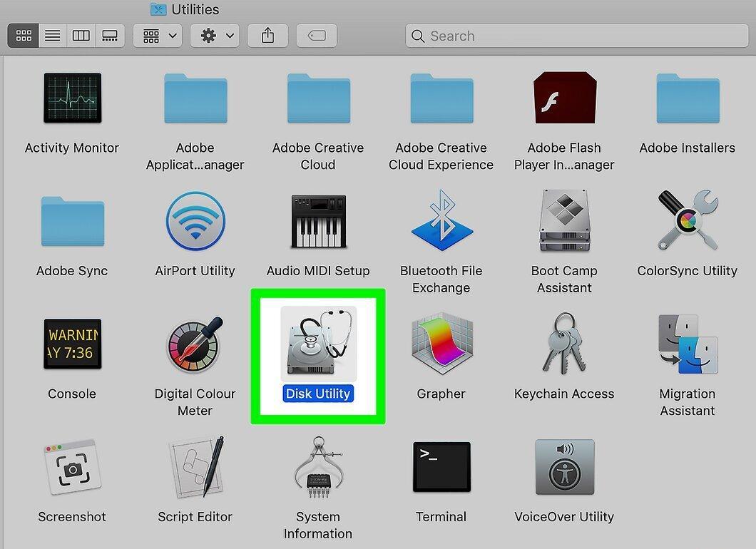Viewport: 756px width, 549px height.
Task: Select the Console app icon
Action: click(x=72, y=344)
